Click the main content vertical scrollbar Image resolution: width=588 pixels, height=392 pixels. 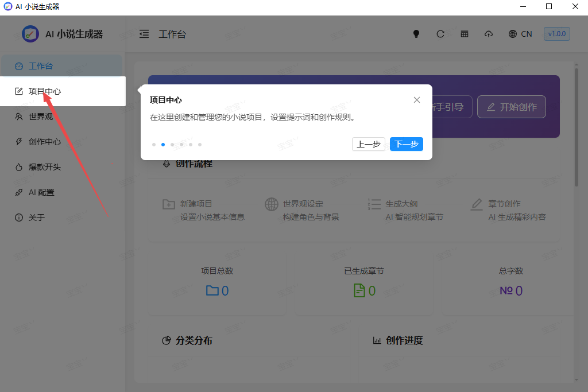click(577, 126)
